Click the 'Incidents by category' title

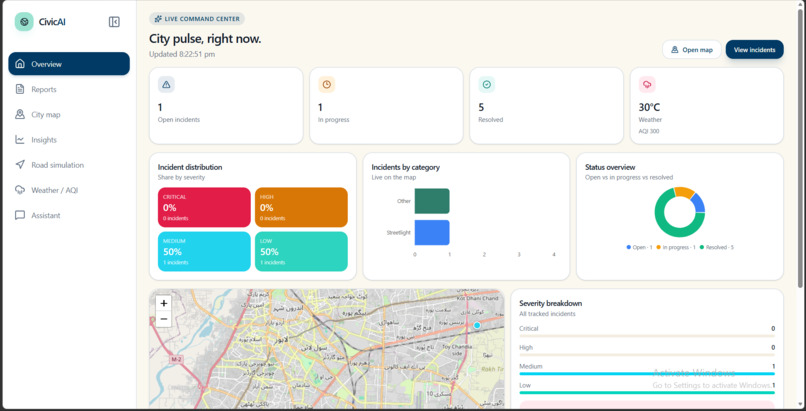(406, 167)
